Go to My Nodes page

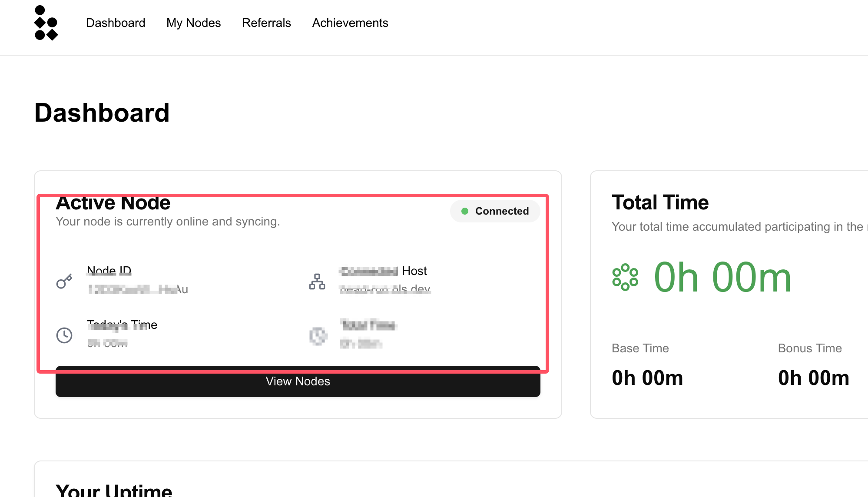(x=193, y=23)
